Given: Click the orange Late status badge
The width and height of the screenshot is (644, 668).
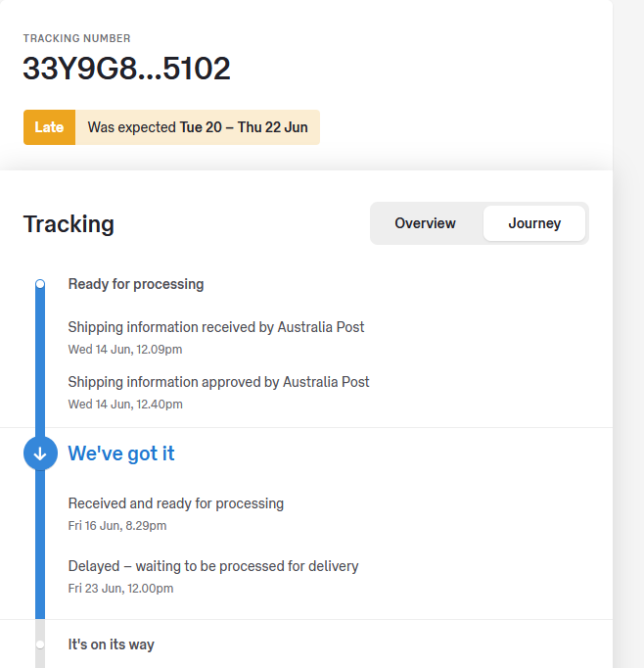Looking at the screenshot, I should [49, 127].
